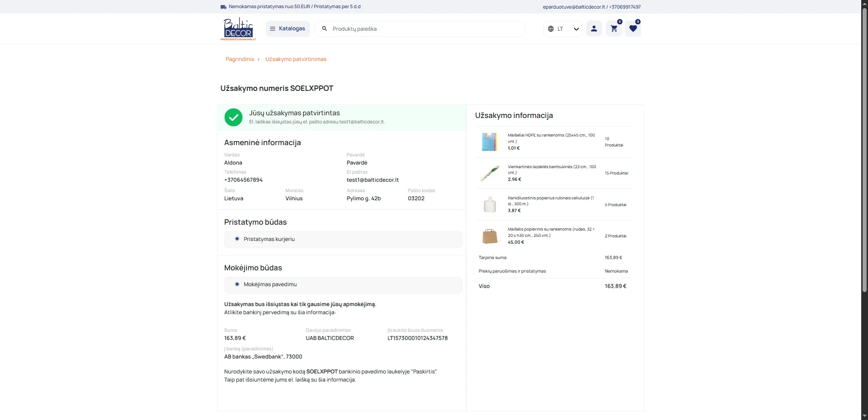This screenshot has height=420, width=868.
Task: Click the truck icon next to free shipping text
Action: click(223, 7)
